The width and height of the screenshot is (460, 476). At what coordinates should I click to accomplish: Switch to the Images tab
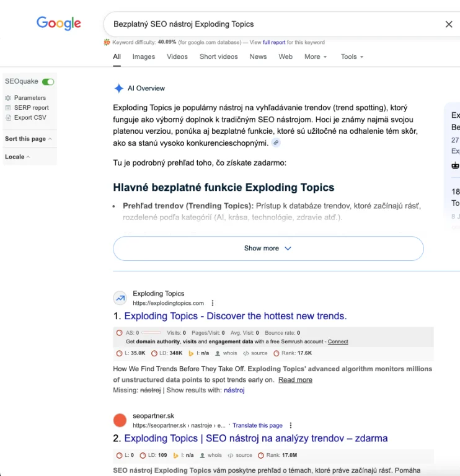(x=144, y=56)
